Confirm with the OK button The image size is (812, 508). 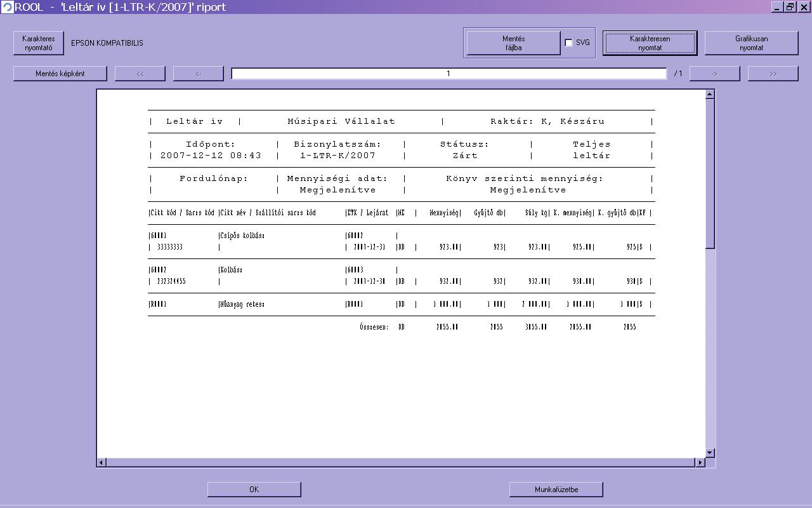[254, 490]
